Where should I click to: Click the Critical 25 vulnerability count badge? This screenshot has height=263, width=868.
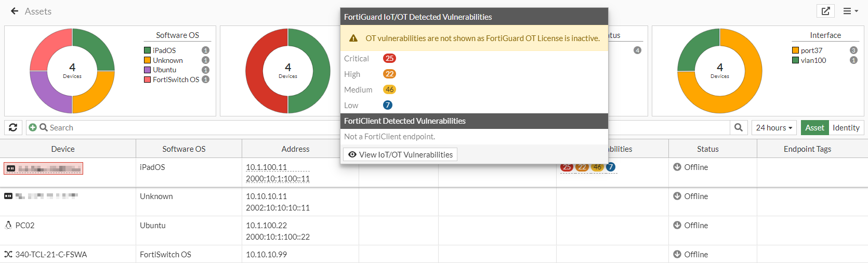coord(389,58)
